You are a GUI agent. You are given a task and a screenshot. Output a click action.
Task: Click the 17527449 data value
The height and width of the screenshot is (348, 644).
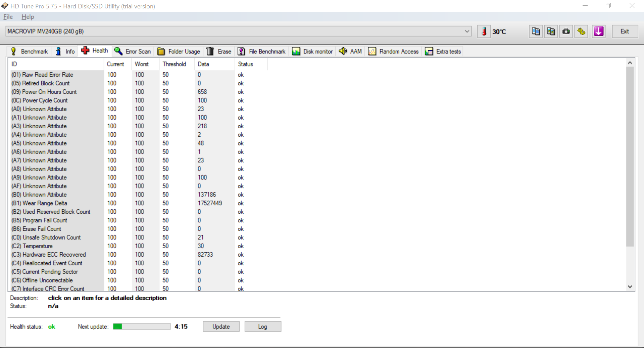tap(210, 203)
